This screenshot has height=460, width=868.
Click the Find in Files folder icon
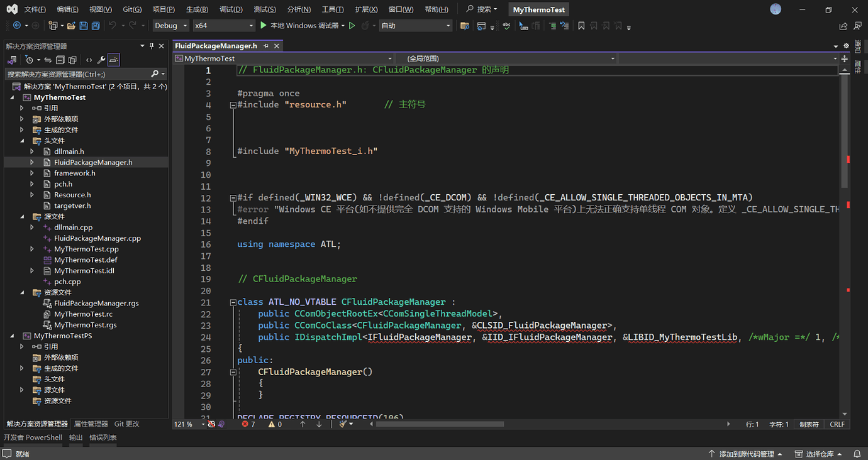tap(465, 26)
